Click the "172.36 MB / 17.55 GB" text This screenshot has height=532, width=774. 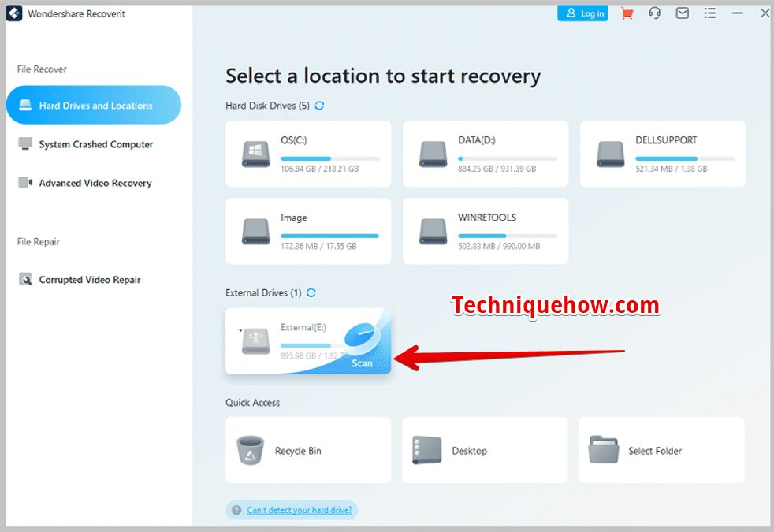[318, 246]
